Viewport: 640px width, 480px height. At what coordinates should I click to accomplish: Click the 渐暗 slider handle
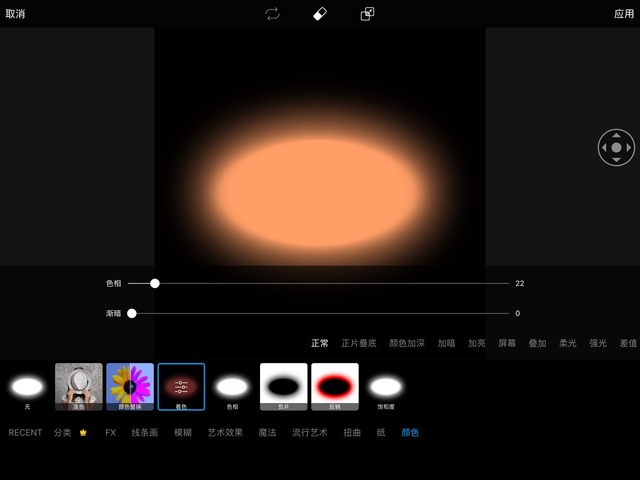[x=132, y=313]
